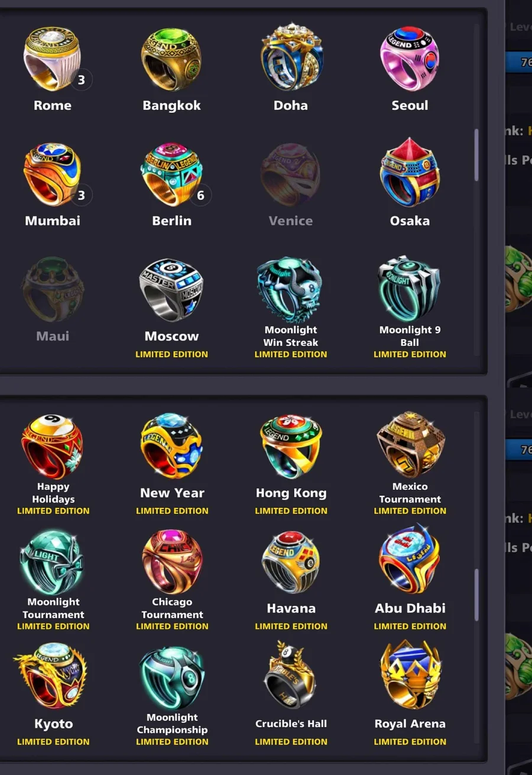Click the upper ring list scrollbar
The height and width of the screenshot is (775, 532).
[476, 155]
